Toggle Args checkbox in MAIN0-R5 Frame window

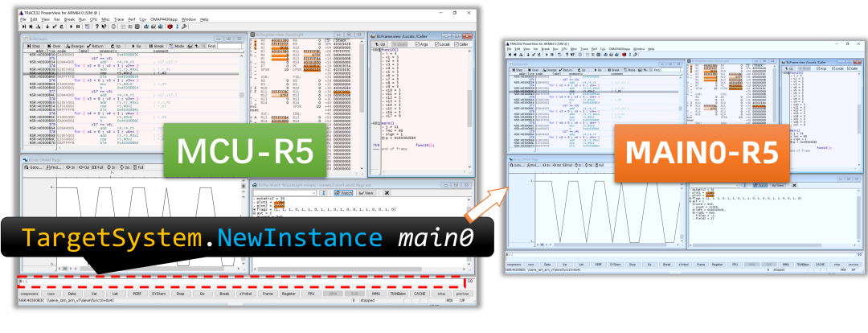point(817,68)
